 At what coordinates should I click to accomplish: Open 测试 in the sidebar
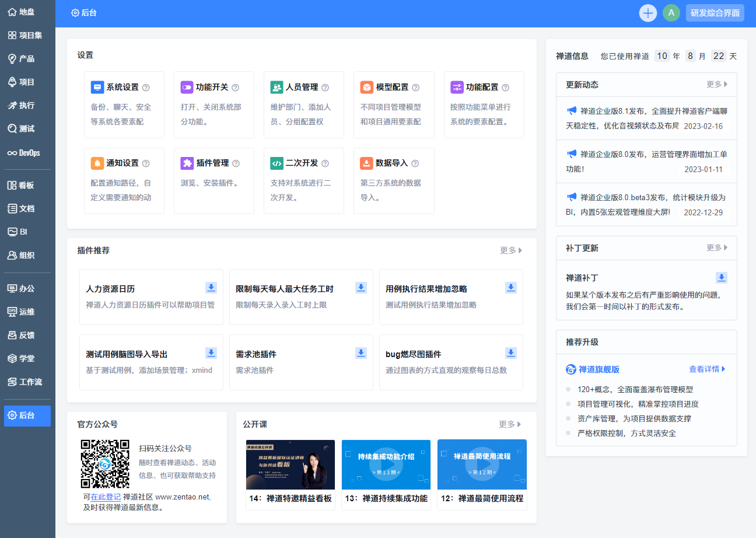pos(27,128)
